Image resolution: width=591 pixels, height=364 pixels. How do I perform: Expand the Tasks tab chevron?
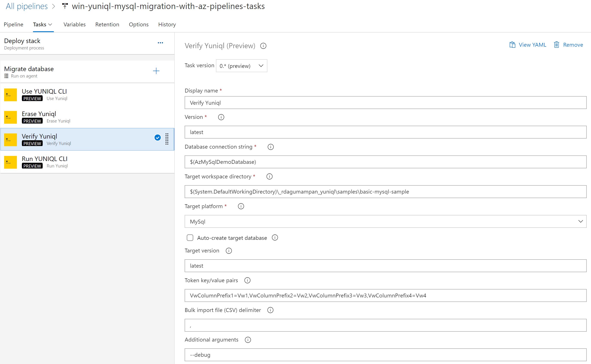[50, 24]
